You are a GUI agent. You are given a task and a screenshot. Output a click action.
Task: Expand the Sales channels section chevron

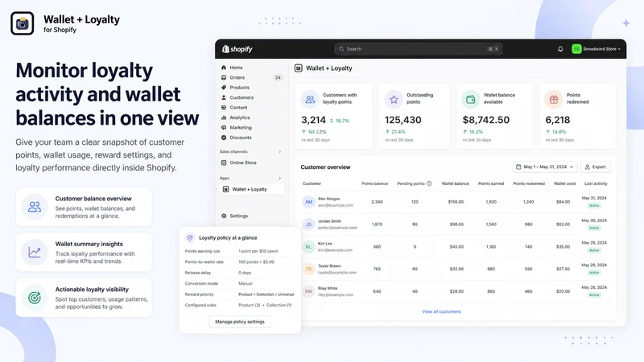tap(280, 152)
